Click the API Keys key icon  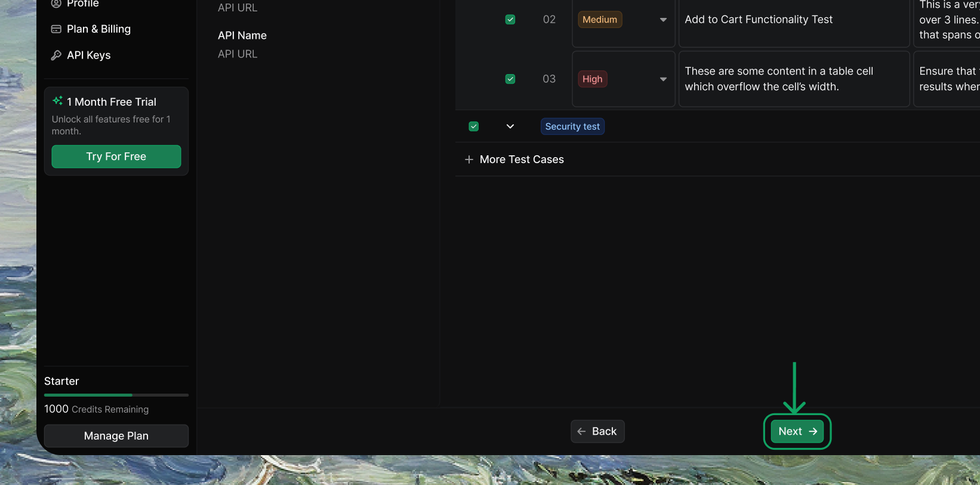[x=56, y=55]
